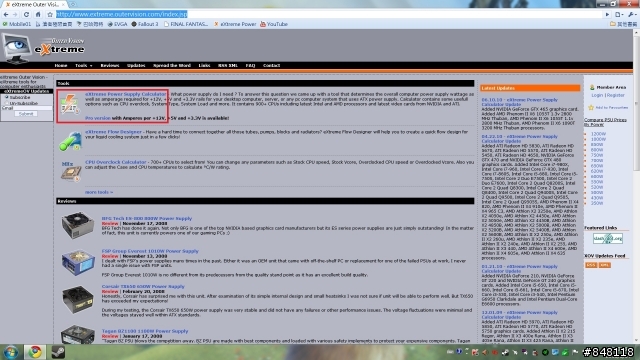Click the browser Back arrow
The height and width of the screenshot is (360, 640).
click(x=6, y=14)
